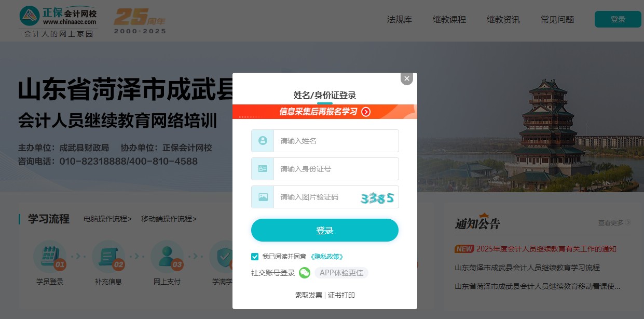This screenshot has width=644, height=319.
Task: Click the circular arrow on the orange banner
Action: [366, 112]
